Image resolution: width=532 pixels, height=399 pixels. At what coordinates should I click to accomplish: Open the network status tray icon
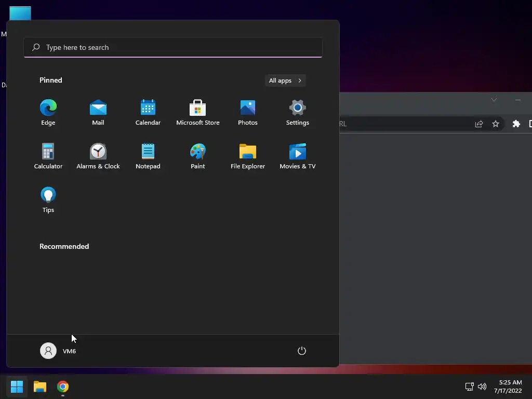(x=469, y=387)
